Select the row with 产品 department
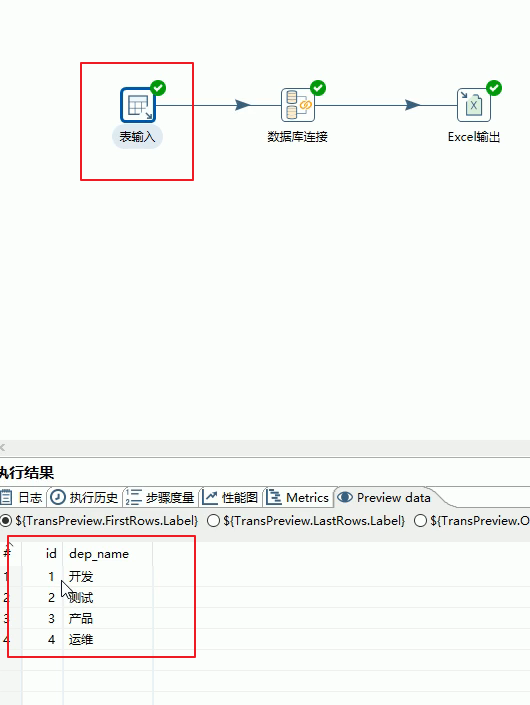The height and width of the screenshot is (705, 530). click(265, 618)
